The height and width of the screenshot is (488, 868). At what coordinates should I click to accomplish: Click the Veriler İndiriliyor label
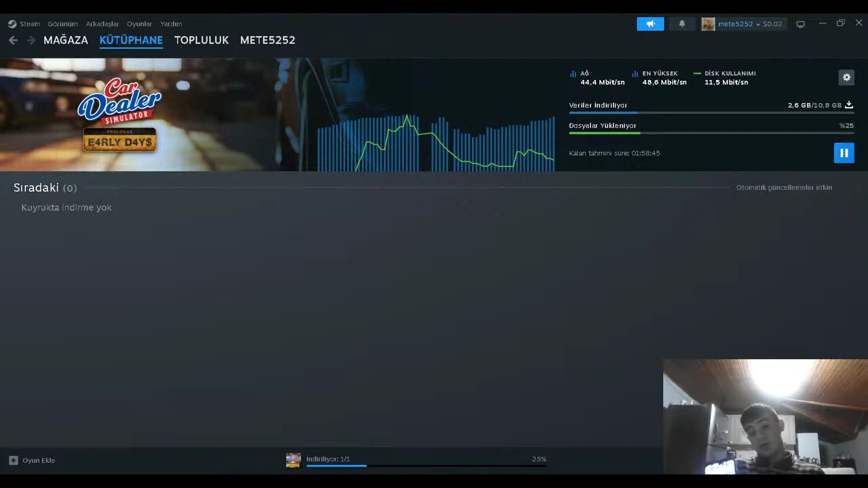tap(598, 105)
